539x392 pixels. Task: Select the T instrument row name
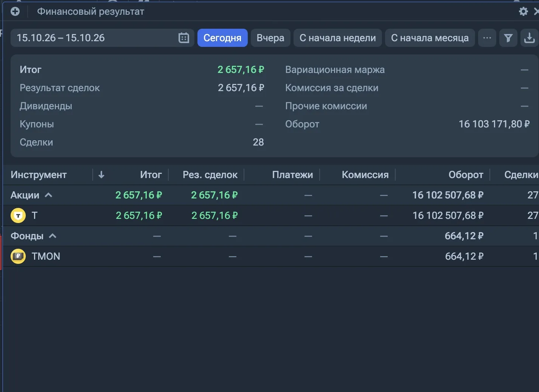[34, 215]
